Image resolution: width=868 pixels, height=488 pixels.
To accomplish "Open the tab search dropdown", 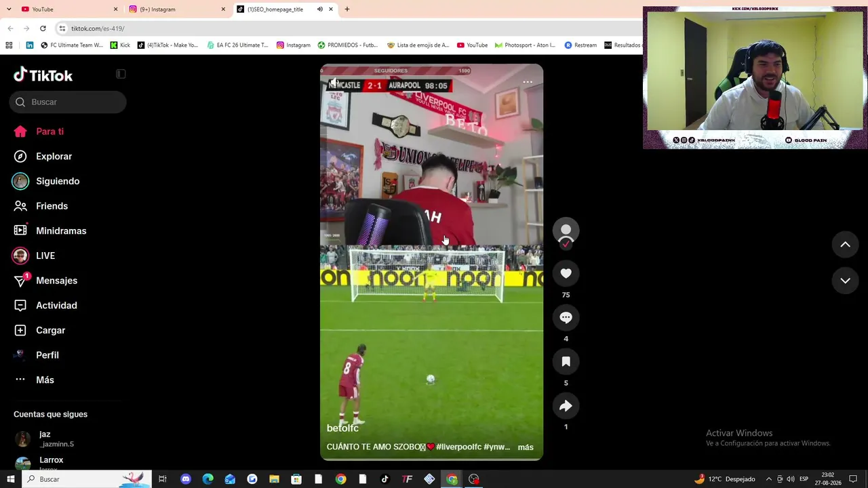I will click(x=9, y=9).
